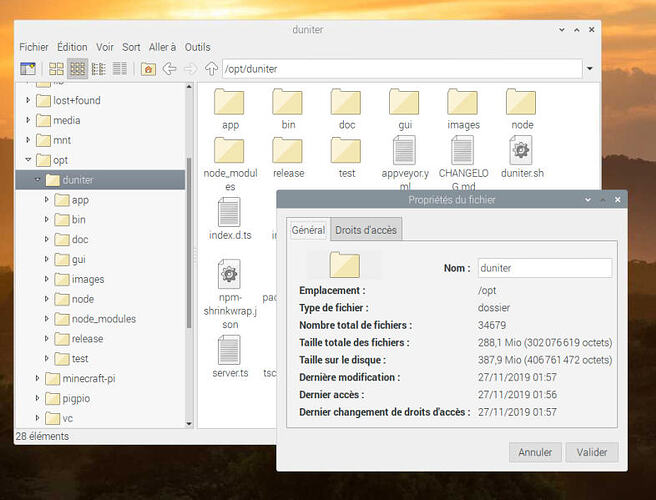This screenshot has width=656, height=500.
Task: Expand mnt folder in the tree
Action: click(x=28, y=140)
